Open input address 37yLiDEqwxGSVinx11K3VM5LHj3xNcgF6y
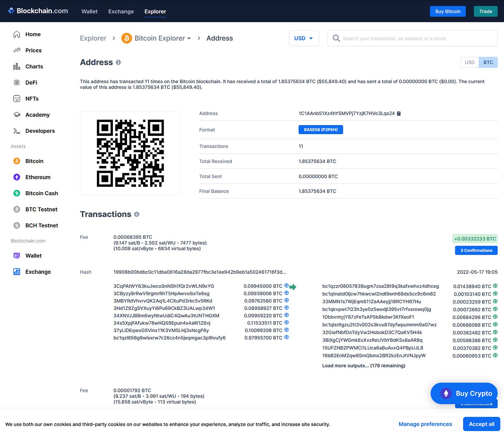 pos(161,331)
